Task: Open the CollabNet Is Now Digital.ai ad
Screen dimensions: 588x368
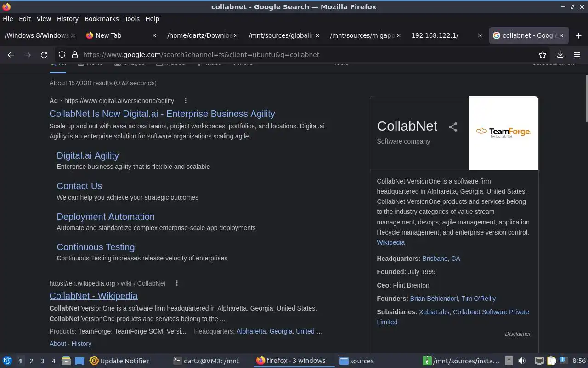Action: pos(162,114)
